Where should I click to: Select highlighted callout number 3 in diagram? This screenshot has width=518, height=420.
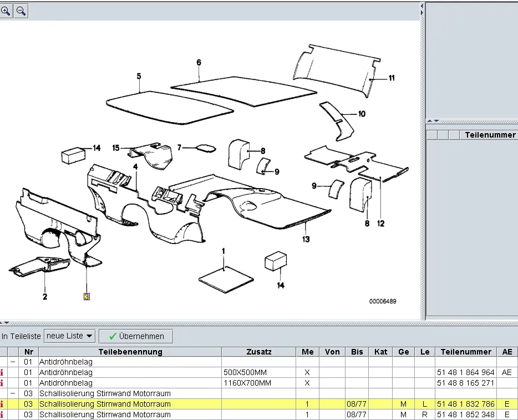click(87, 296)
